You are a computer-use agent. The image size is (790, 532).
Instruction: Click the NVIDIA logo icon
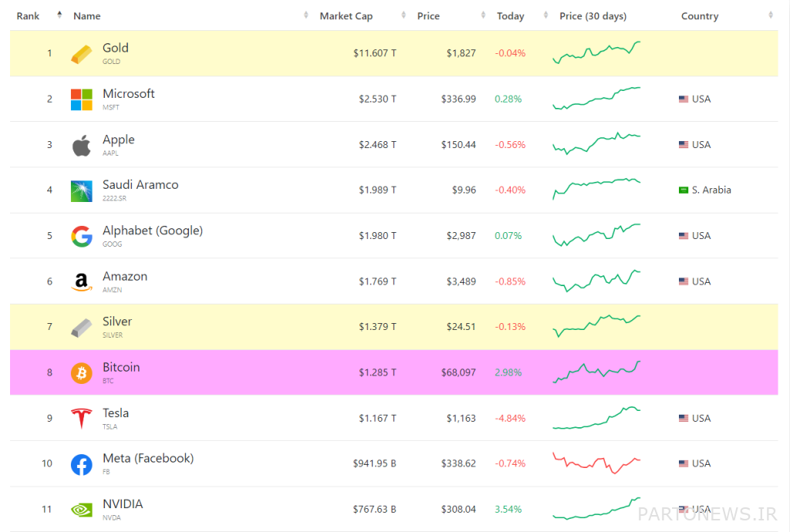point(81,510)
